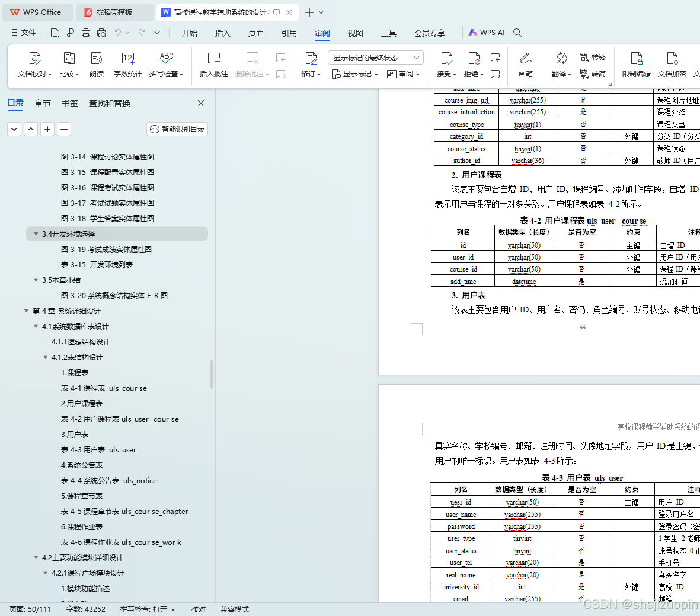Switch to the 书签 pane tab
Screen dimensions: 700x616
coord(69,103)
